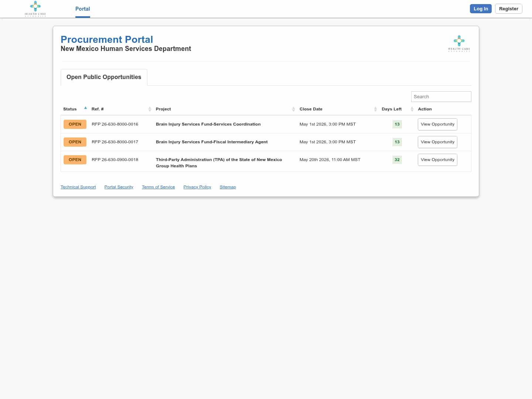Open the Privacy Policy link
The height and width of the screenshot is (399, 532).
(197, 187)
